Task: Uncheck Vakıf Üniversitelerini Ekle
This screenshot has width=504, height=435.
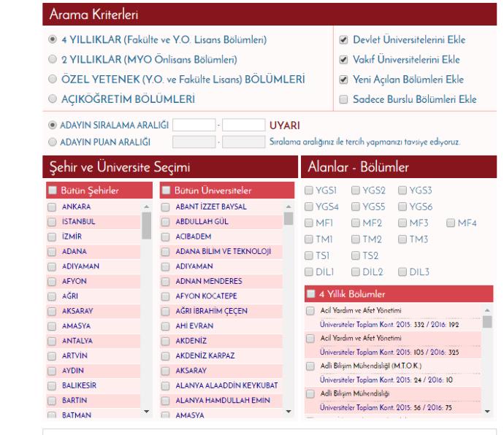Action: point(343,60)
